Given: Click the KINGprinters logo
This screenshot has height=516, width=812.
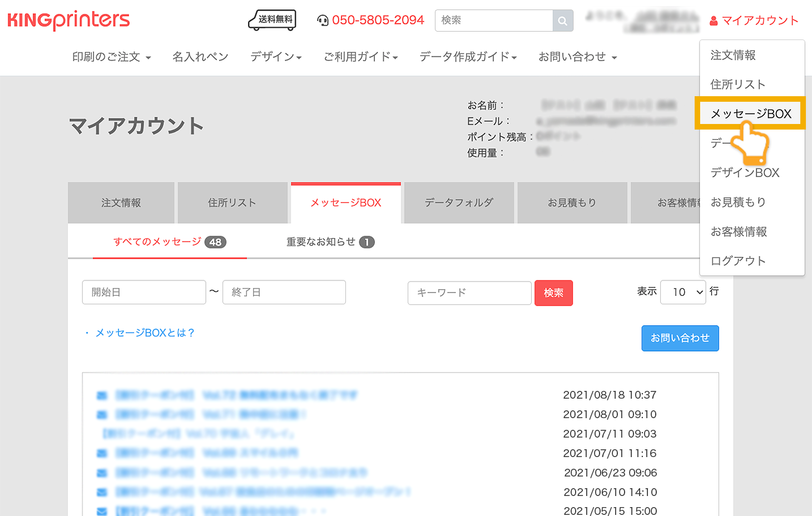Looking at the screenshot, I should coord(68,21).
